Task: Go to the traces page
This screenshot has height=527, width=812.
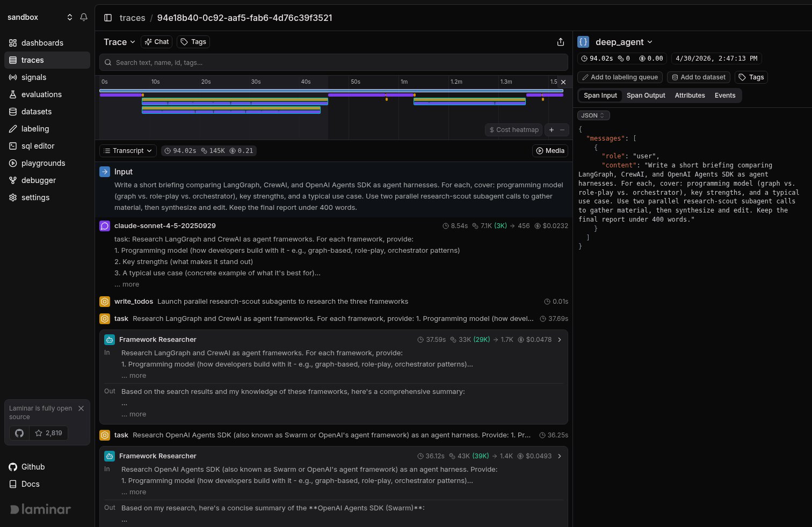Action: (47, 60)
